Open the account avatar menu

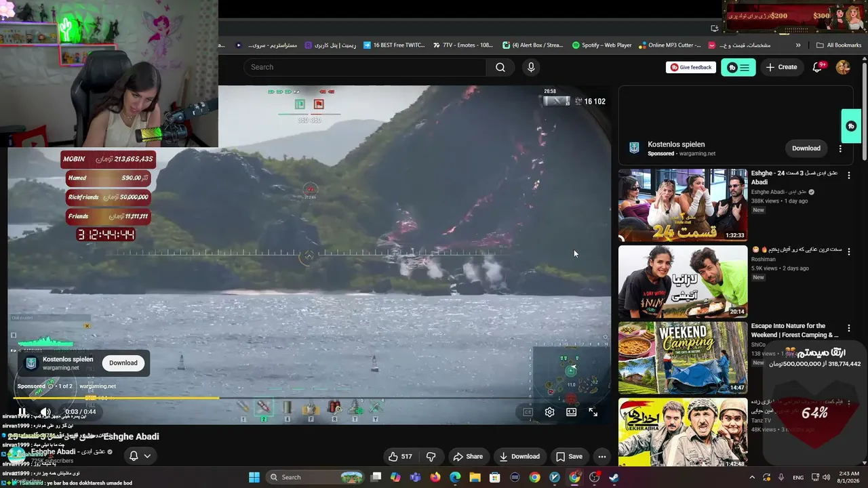[x=843, y=67]
